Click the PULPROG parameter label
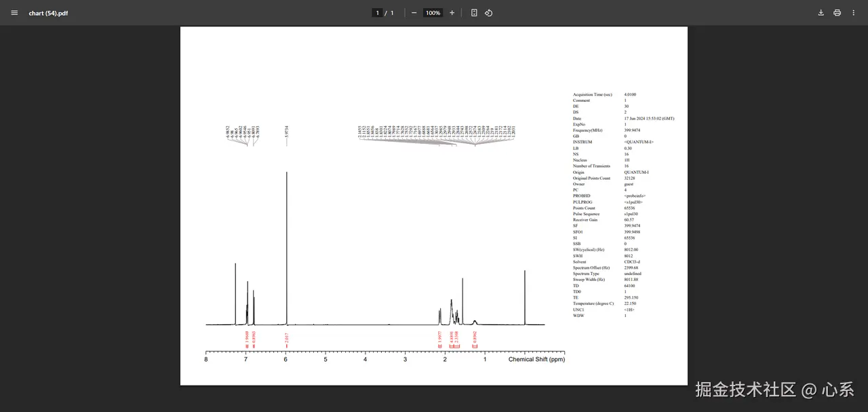 pyautogui.click(x=583, y=202)
